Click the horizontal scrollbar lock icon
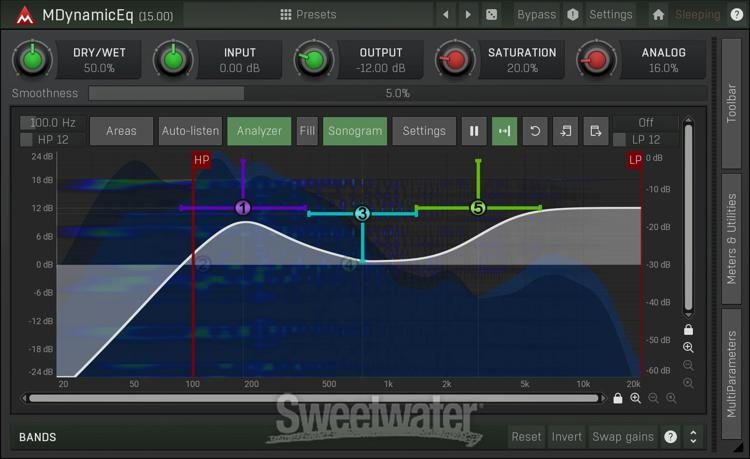 [618, 398]
